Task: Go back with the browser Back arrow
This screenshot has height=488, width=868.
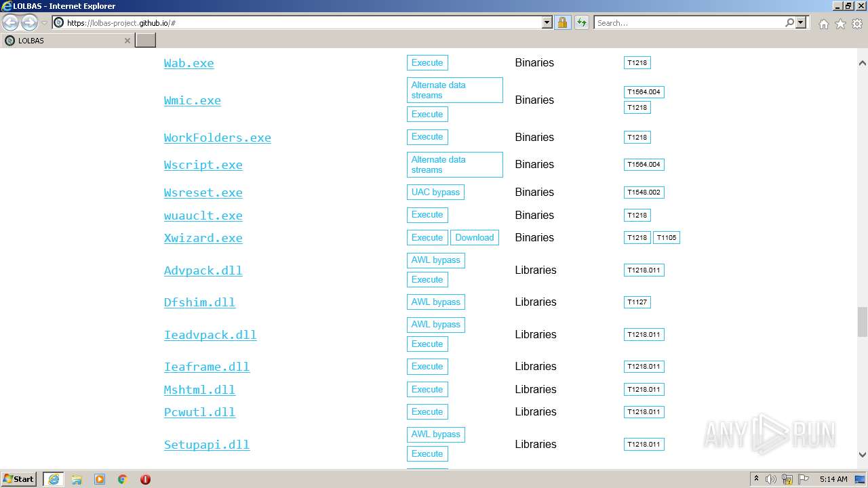Action: tap(11, 22)
